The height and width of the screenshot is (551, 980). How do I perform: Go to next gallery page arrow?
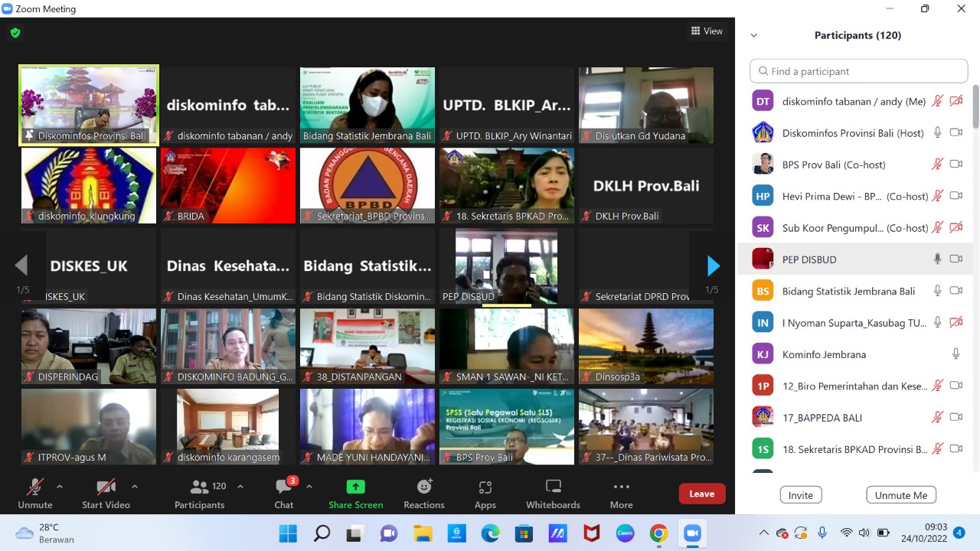(x=713, y=266)
